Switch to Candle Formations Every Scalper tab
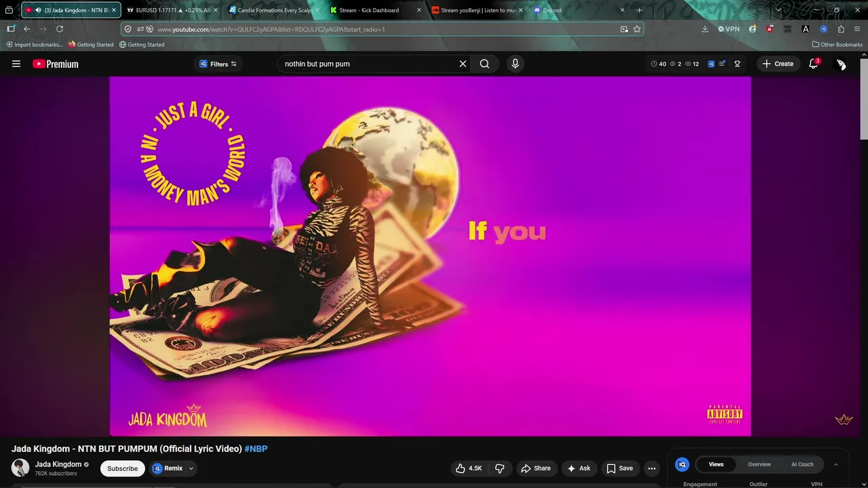Image resolution: width=868 pixels, height=488 pixels. click(x=273, y=10)
